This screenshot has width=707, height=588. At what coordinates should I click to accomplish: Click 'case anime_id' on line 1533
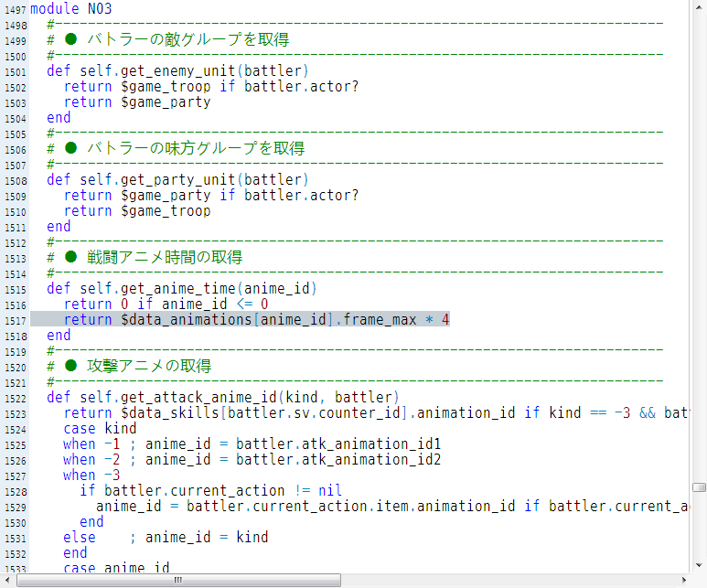116,567
